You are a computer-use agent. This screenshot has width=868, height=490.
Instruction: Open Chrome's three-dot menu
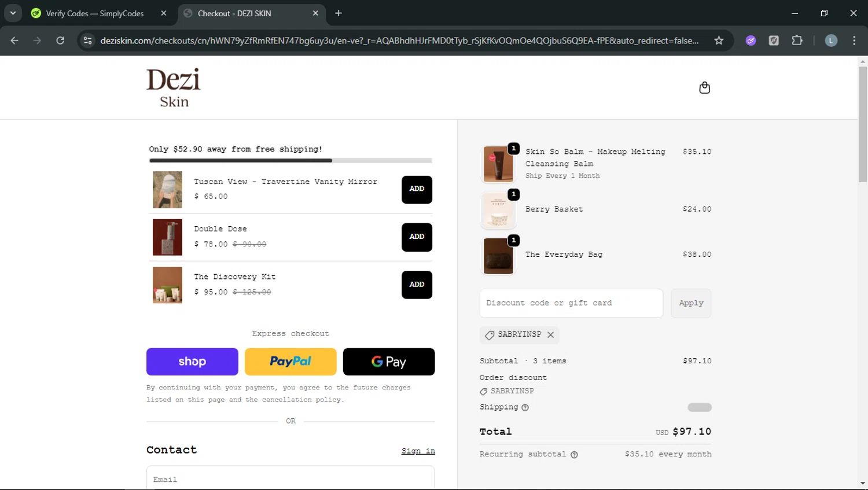point(854,40)
